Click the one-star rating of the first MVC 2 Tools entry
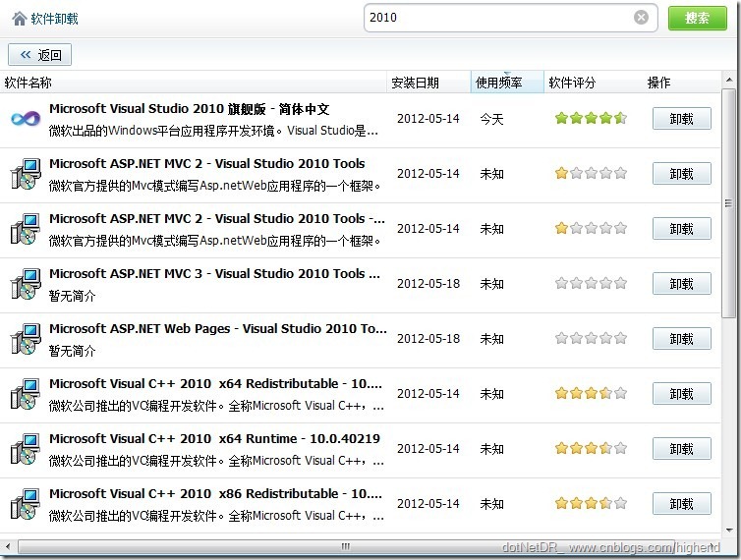 (x=591, y=173)
